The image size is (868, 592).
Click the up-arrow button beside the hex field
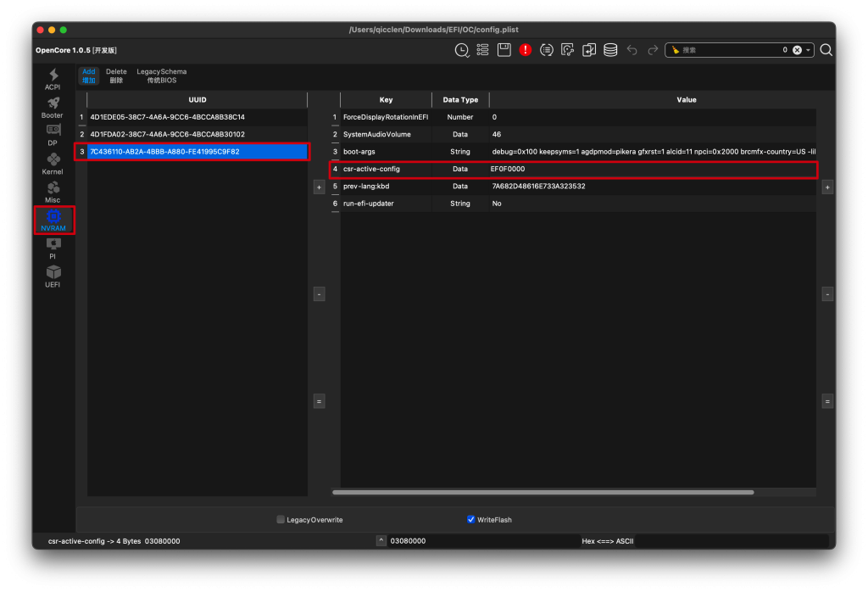381,540
